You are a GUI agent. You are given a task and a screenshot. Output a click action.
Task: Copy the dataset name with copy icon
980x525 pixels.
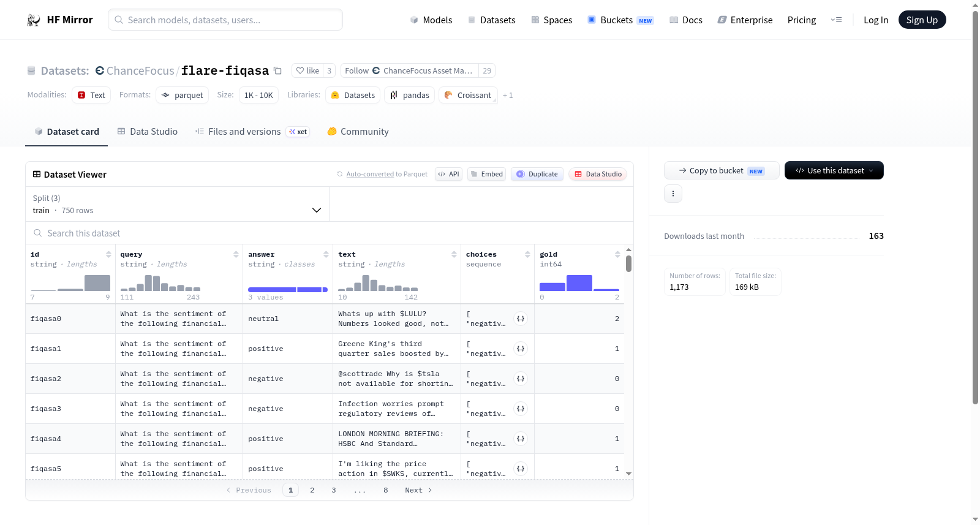[x=277, y=70]
